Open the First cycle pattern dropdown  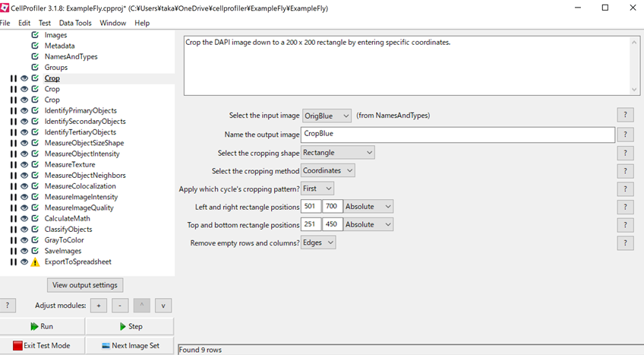pyautogui.click(x=317, y=189)
